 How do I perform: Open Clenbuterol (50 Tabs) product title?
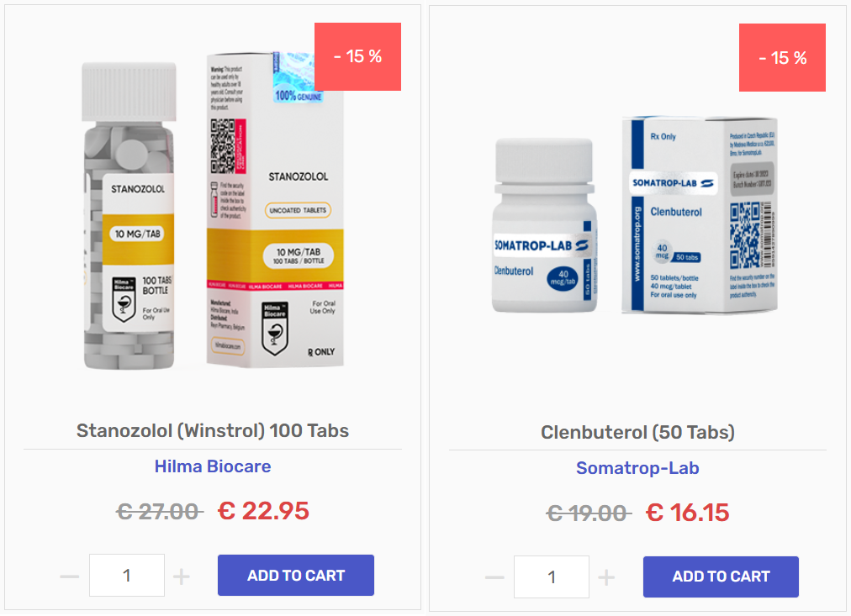pyautogui.click(x=637, y=432)
